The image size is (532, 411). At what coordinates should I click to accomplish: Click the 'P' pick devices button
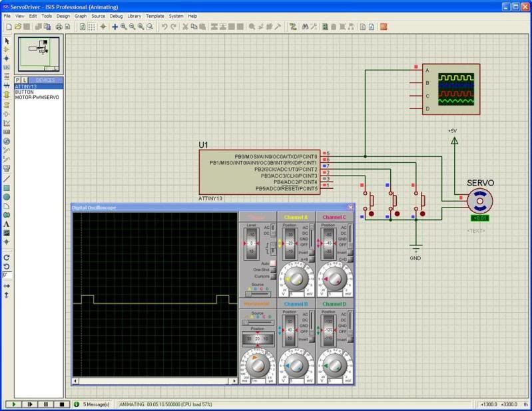[x=18, y=80]
